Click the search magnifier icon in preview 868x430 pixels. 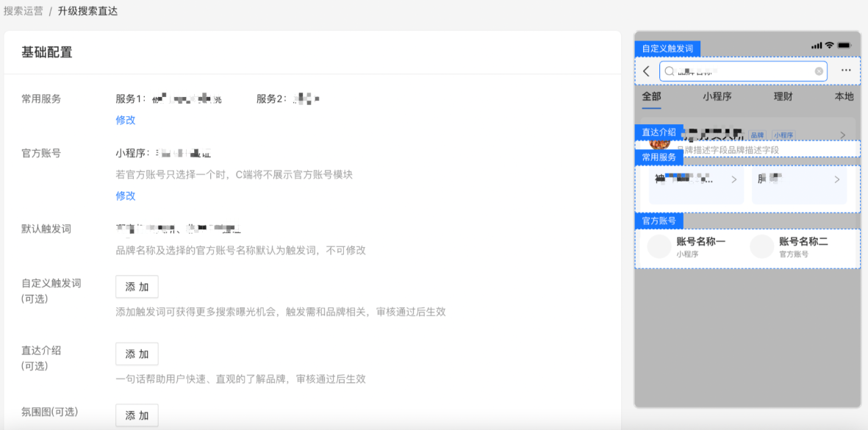670,71
